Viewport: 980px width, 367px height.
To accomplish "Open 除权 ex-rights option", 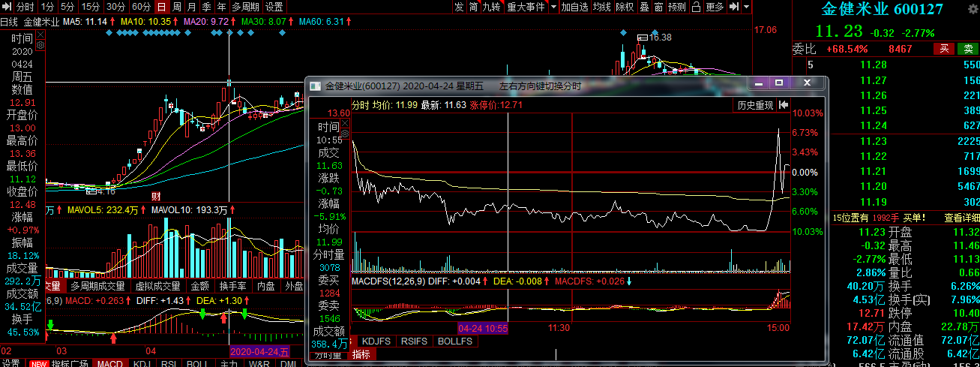I will click(x=625, y=7).
